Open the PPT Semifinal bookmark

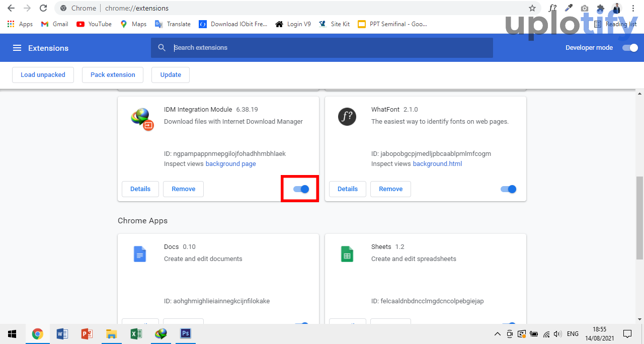click(x=392, y=24)
